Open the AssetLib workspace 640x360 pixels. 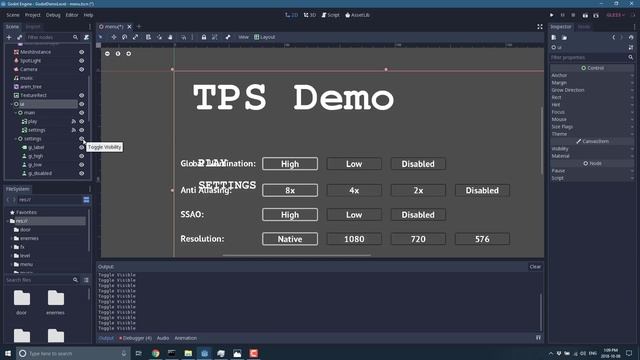(358, 15)
